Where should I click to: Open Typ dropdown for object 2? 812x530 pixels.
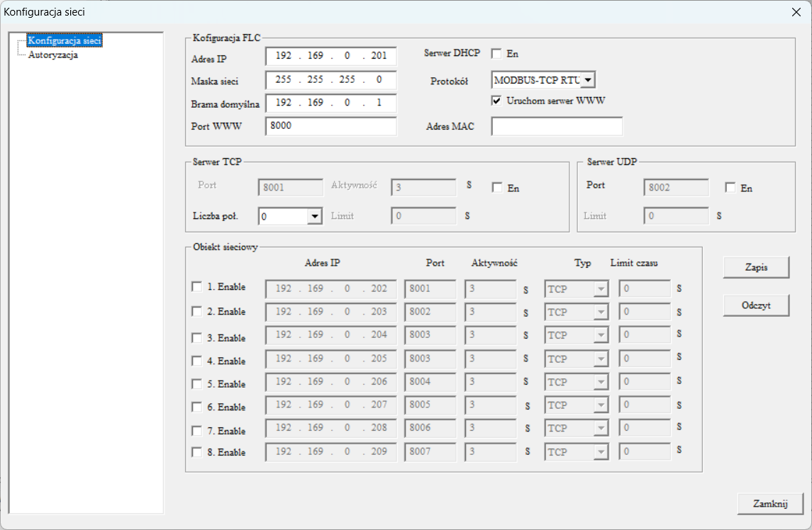click(601, 312)
